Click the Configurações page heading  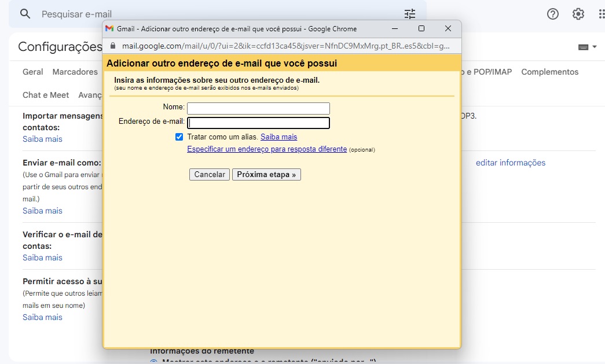60,47
